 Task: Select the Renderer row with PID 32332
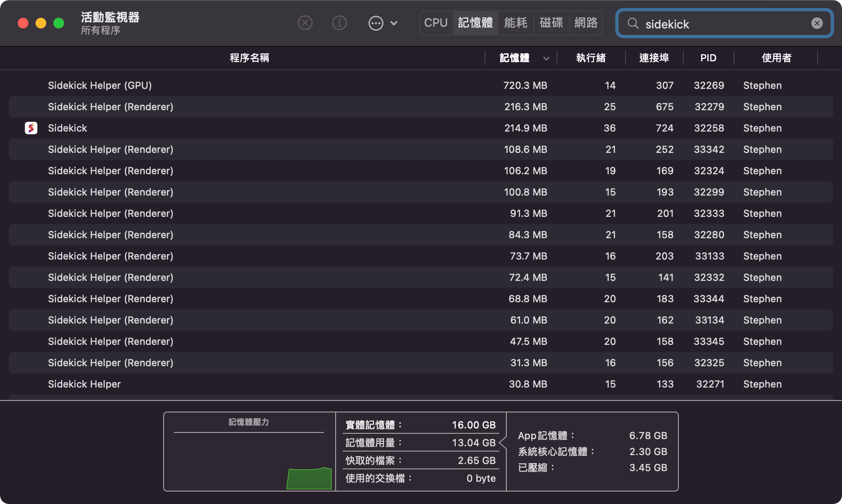(421, 277)
